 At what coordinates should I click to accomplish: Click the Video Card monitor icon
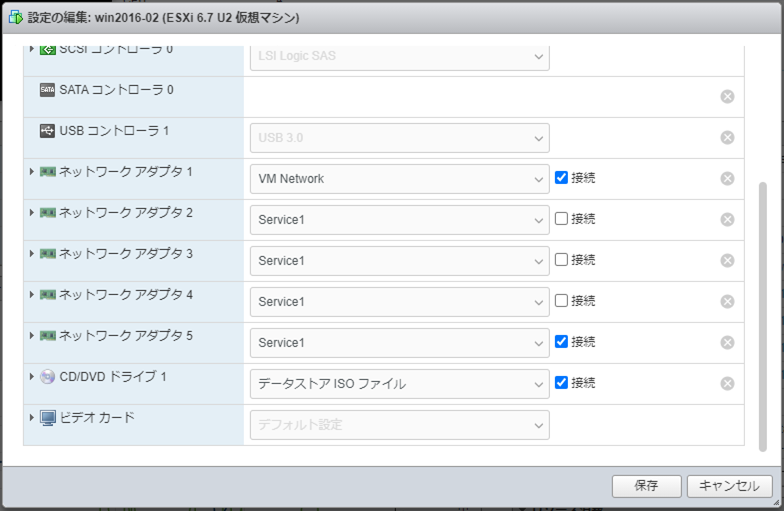pyautogui.click(x=48, y=418)
